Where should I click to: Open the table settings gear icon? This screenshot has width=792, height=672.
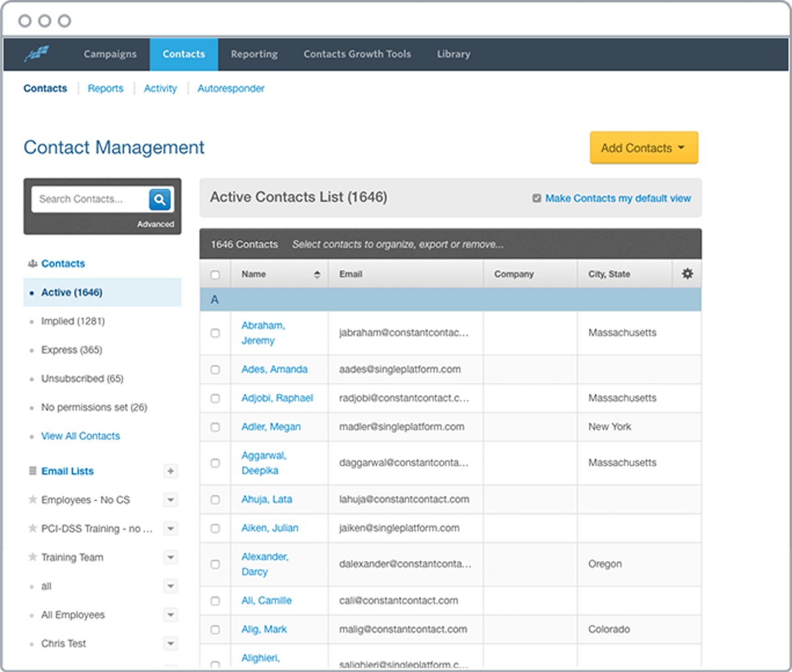[x=687, y=274]
